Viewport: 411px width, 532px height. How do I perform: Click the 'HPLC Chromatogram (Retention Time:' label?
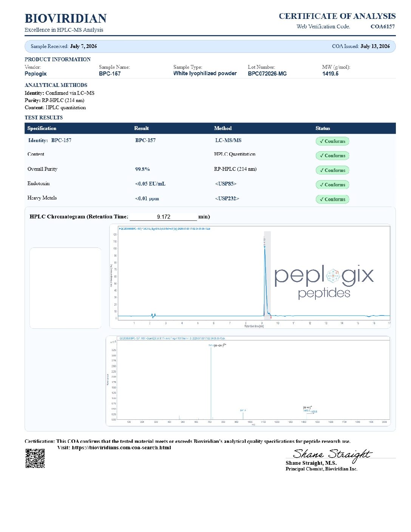tap(79, 217)
